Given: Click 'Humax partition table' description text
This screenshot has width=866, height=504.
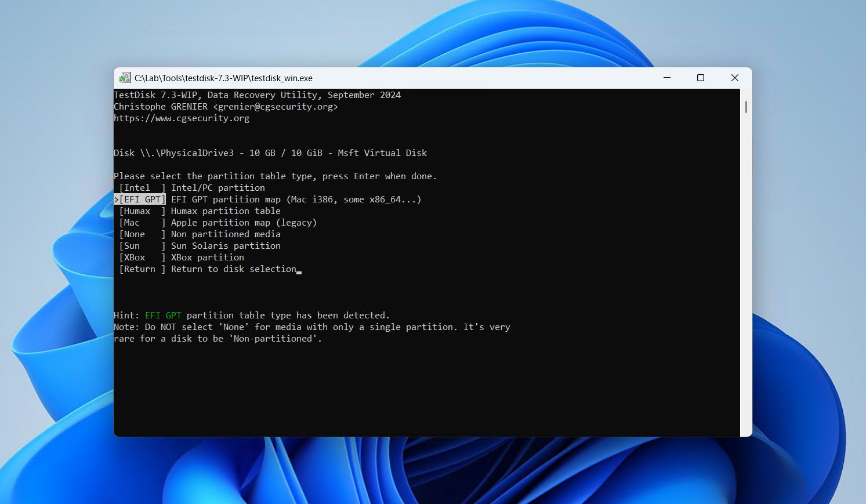Looking at the screenshot, I should pos(226,211).
